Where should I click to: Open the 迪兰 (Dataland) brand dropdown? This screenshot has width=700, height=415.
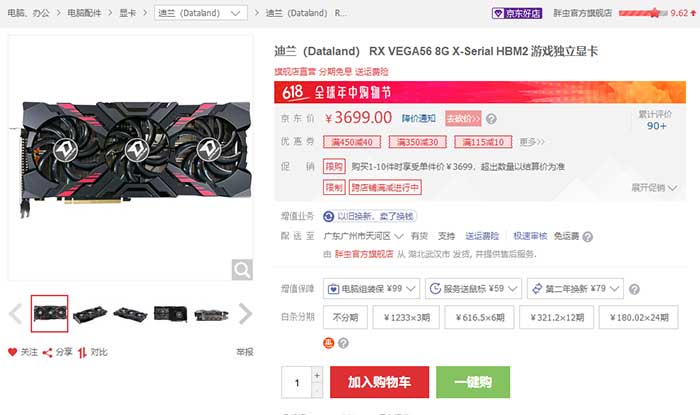tap(200, 13)
